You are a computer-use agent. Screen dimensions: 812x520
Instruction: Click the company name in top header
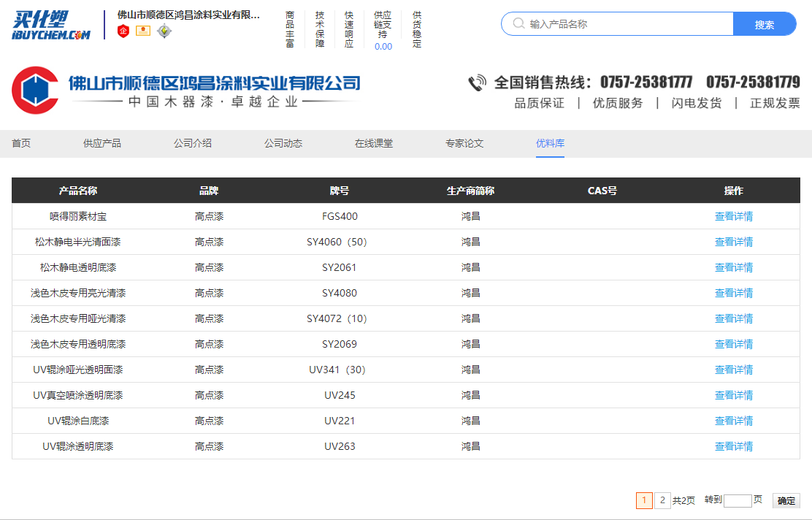[x=188, y=15]
